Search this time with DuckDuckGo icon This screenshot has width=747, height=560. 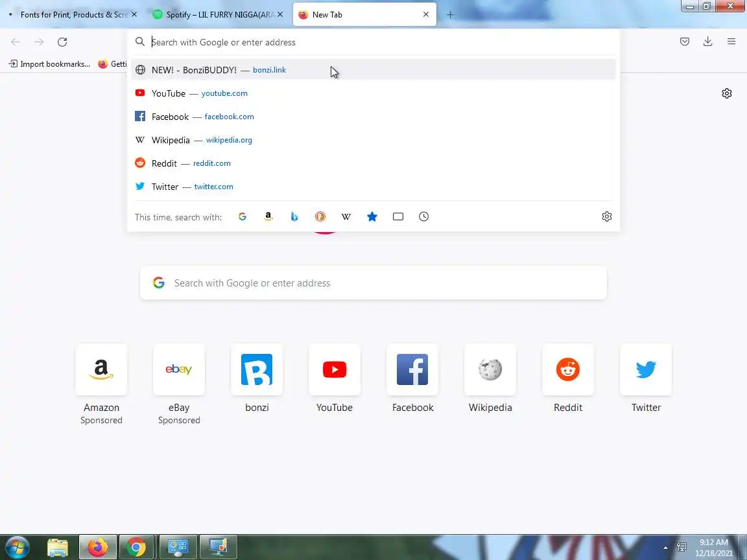(320, 216)
